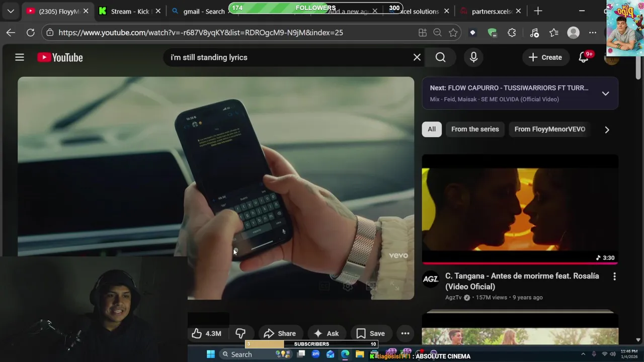Switch to the Stream - Kick tab
The width and height of the screenshot is (644, 362).
tap(130, 11)
